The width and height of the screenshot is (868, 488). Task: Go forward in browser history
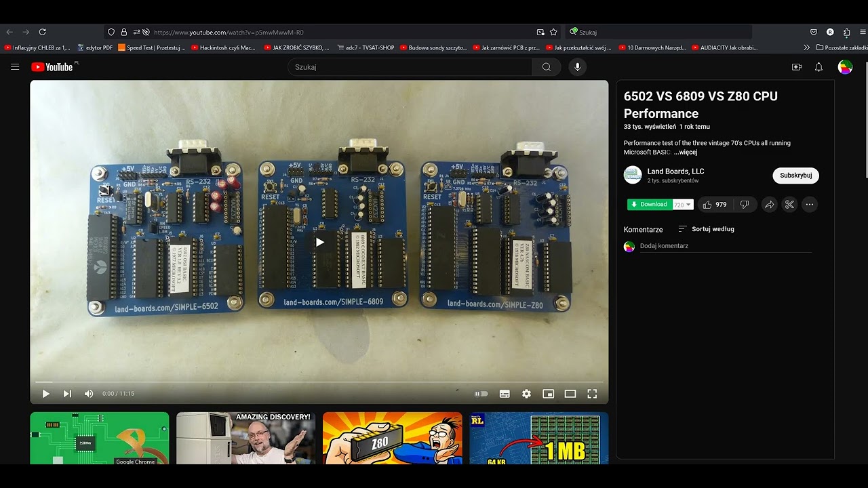(26, 32)
